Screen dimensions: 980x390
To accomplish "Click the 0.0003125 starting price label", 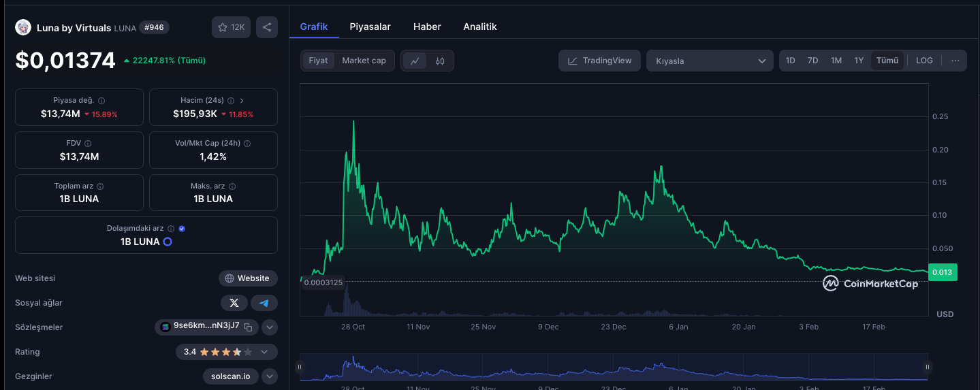I will [323, 282].
